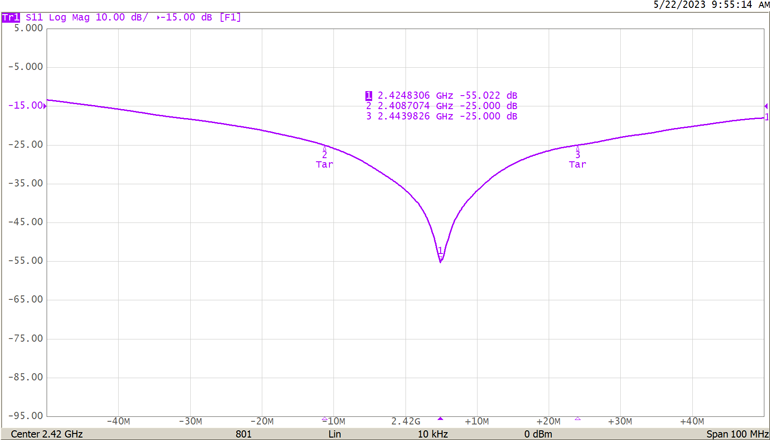The width and height of the screenshot is (770, 440).
Task: Select the Tr1 trace indicator
Action: pos(10,18)
